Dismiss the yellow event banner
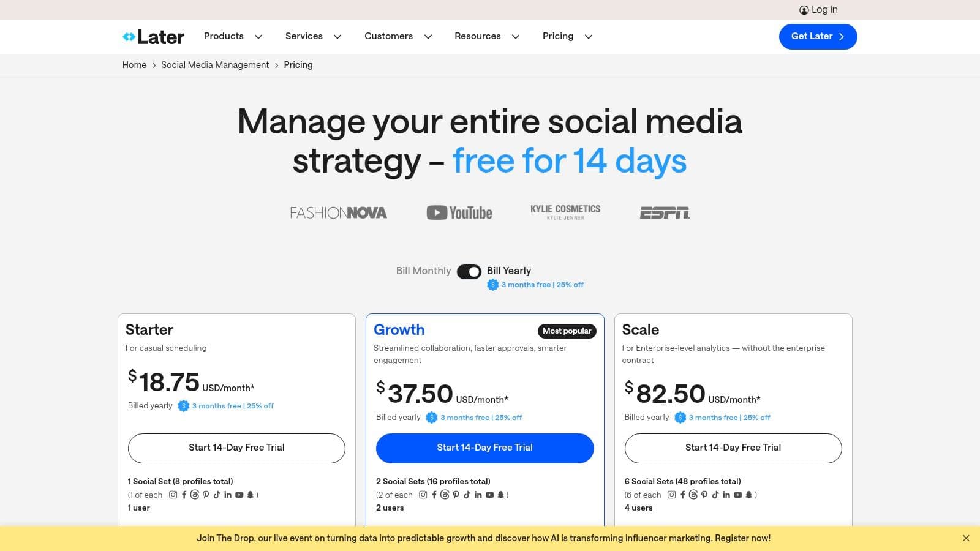This screenshot has width=980, height=551. coord(966,538)
